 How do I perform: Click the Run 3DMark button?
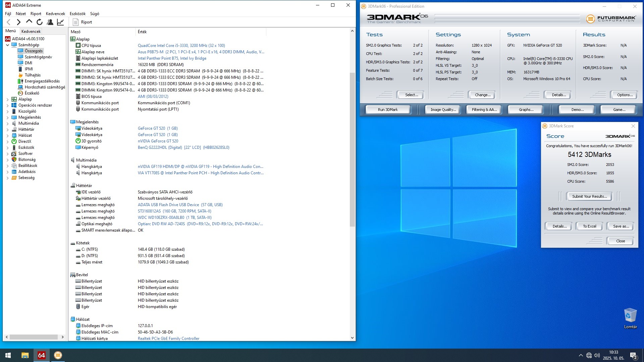[x=388, y=110]
